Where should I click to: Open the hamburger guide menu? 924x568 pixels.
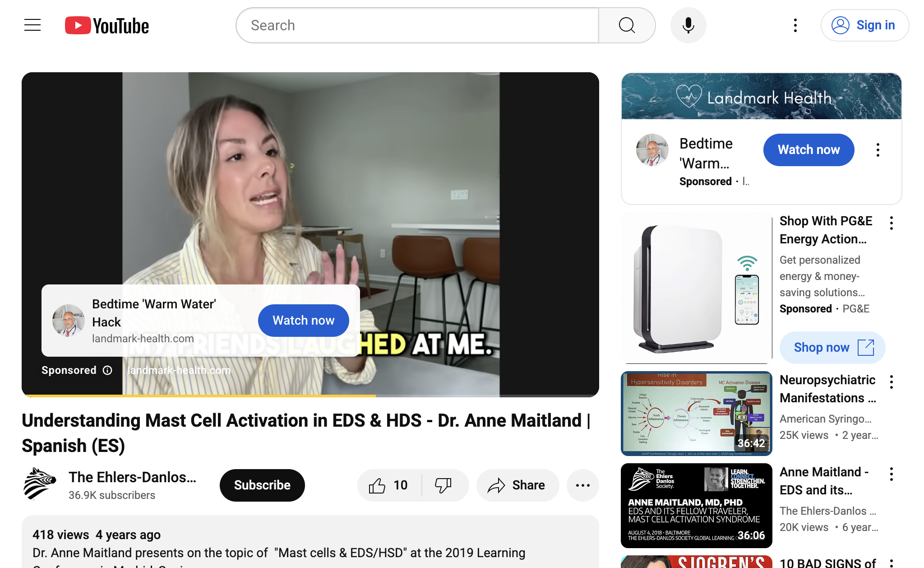[32, 25]
